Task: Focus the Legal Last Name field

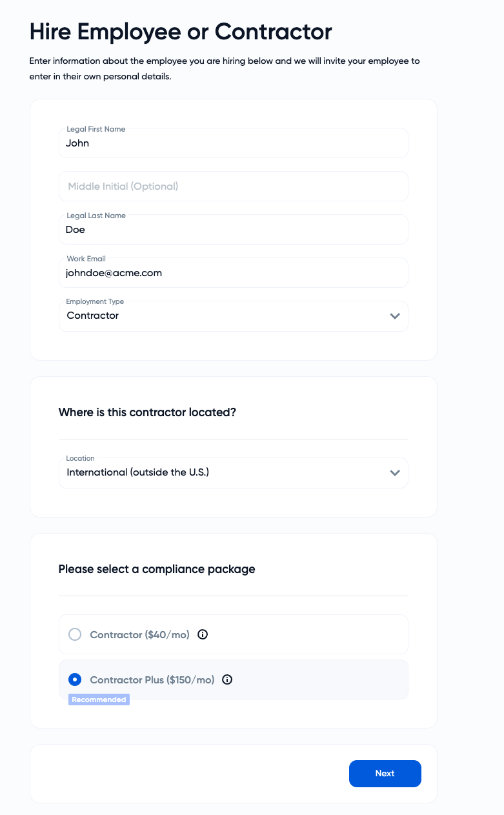Action: pyautogui.click(x=232, y=230)
